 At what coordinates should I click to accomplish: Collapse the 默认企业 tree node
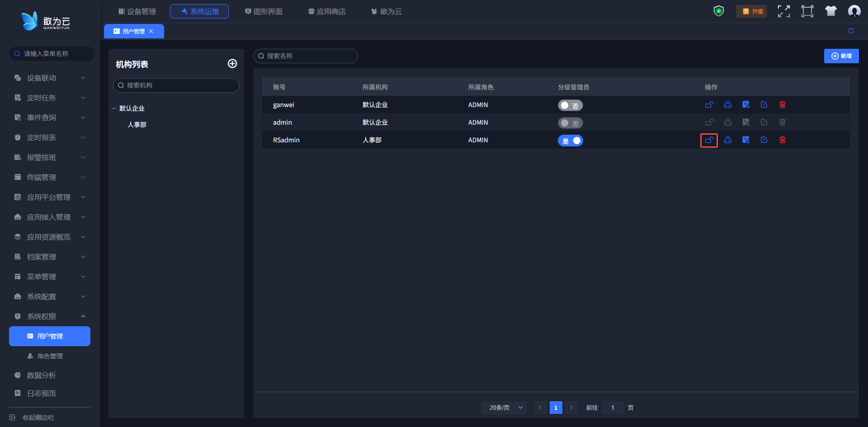(x=114, y=108)
